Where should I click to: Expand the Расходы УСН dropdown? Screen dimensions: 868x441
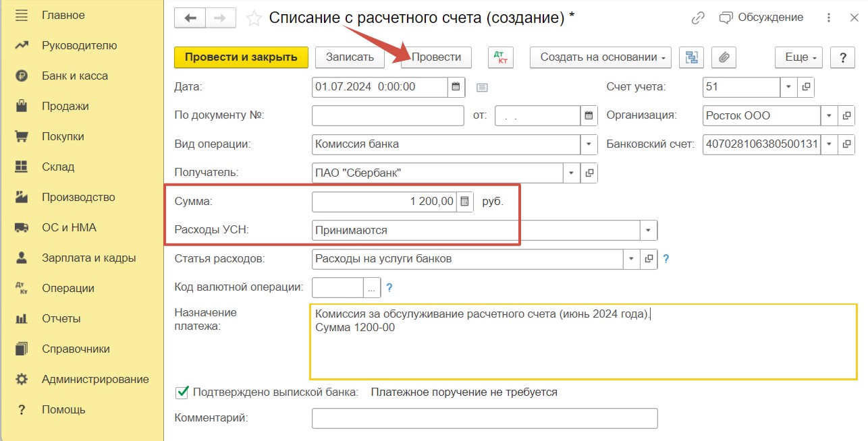coord(648,230)
